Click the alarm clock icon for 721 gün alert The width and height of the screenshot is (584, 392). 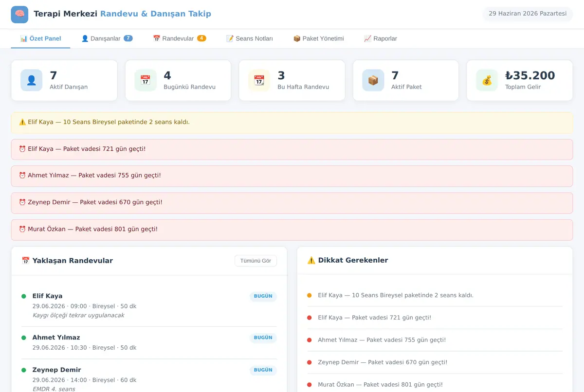pos(22,149)
